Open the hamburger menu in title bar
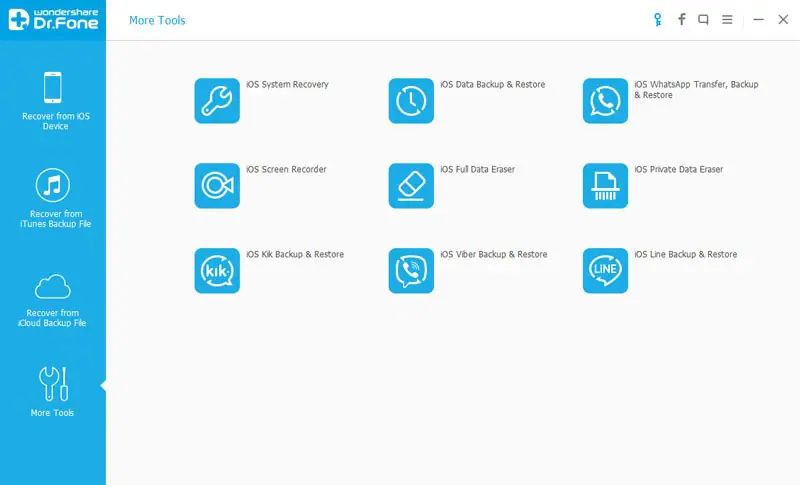Viewport: 800px width, 485px height. [727, 19]
